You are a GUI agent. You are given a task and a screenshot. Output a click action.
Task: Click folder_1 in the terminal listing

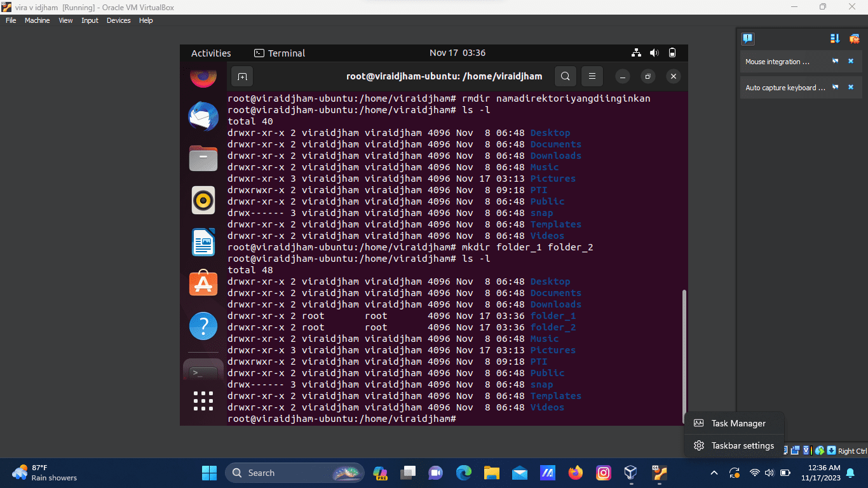553,316
